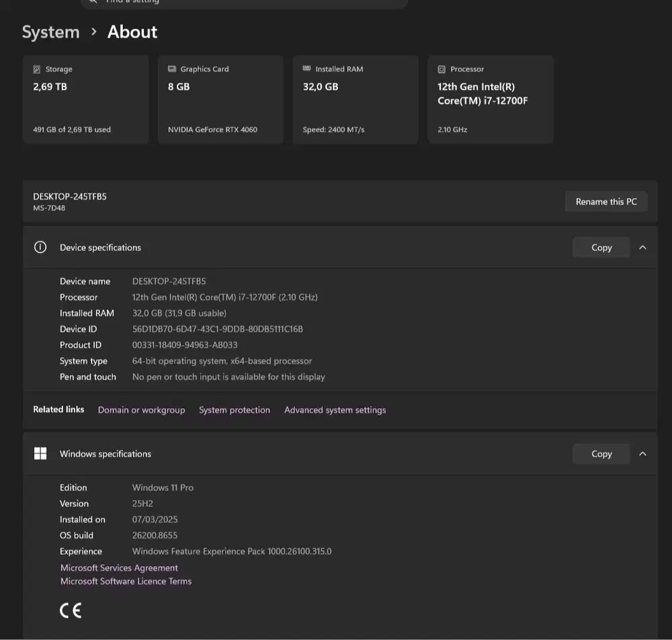Open Domain or workgroup link
Screen dimensions: 672x640
(141, 410)
